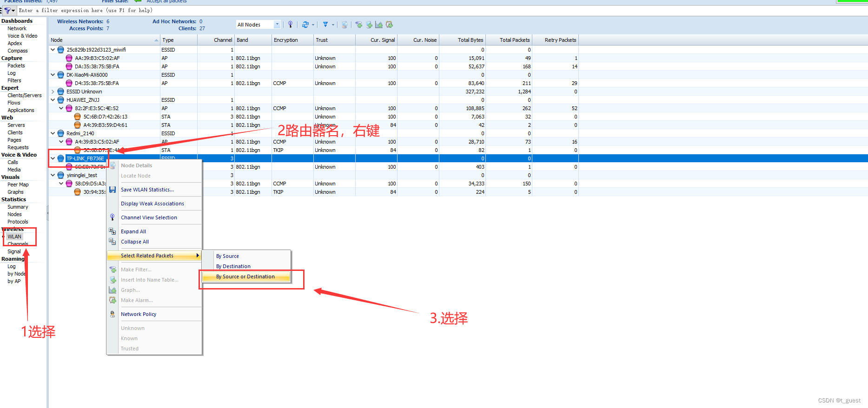The width and height of the screenshot is (868, 408).
Task: Open Compass dashboard in sidebar
Action: [x=18, y=51]
